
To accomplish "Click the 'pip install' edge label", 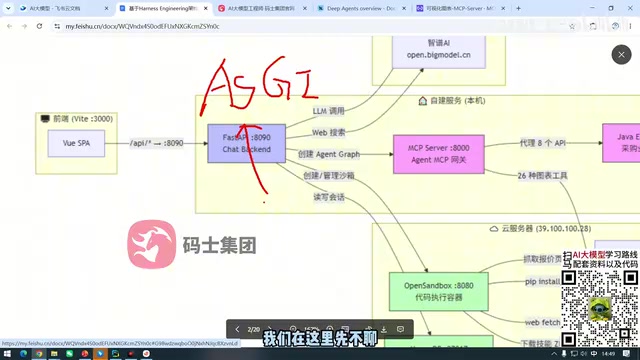I will coord(542,281).
